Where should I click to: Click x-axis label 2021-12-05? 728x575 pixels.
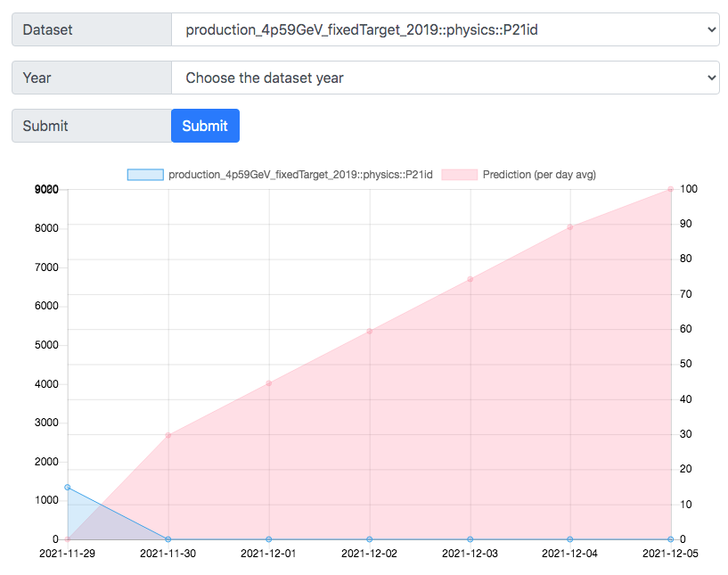coord(670,554)
